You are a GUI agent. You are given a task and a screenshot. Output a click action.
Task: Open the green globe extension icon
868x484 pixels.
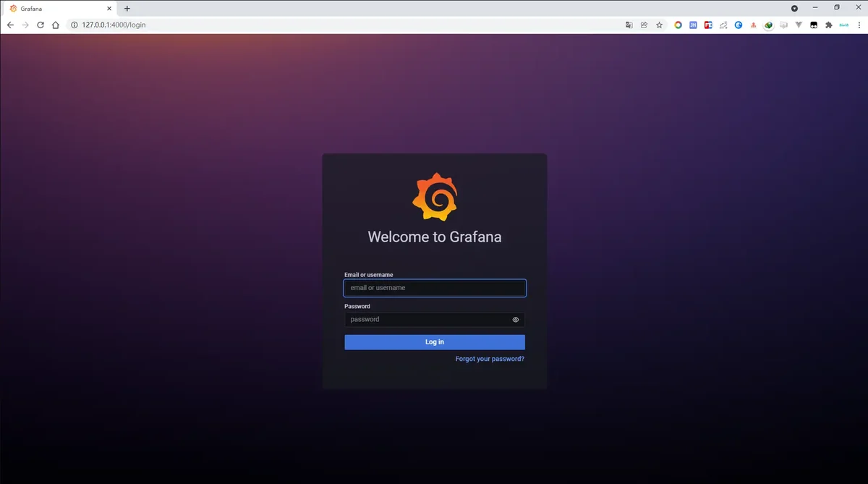(x=769, y=25)
